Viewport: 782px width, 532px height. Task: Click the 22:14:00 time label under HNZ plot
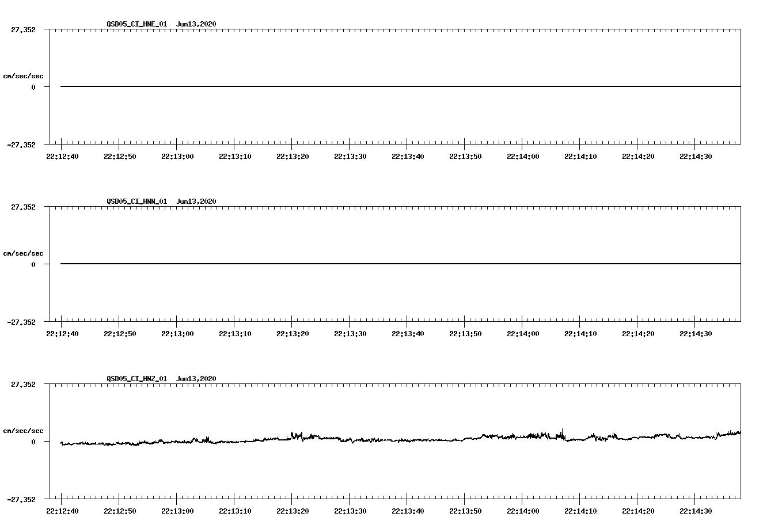click(x=523, y=511)
